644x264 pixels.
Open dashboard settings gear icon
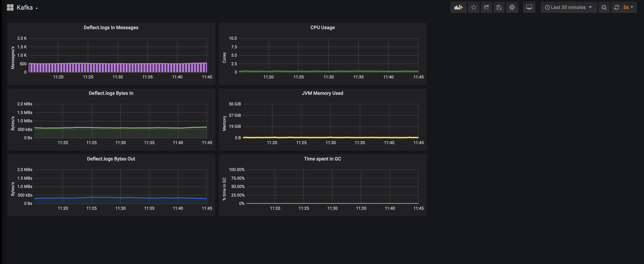coord(512,7)
